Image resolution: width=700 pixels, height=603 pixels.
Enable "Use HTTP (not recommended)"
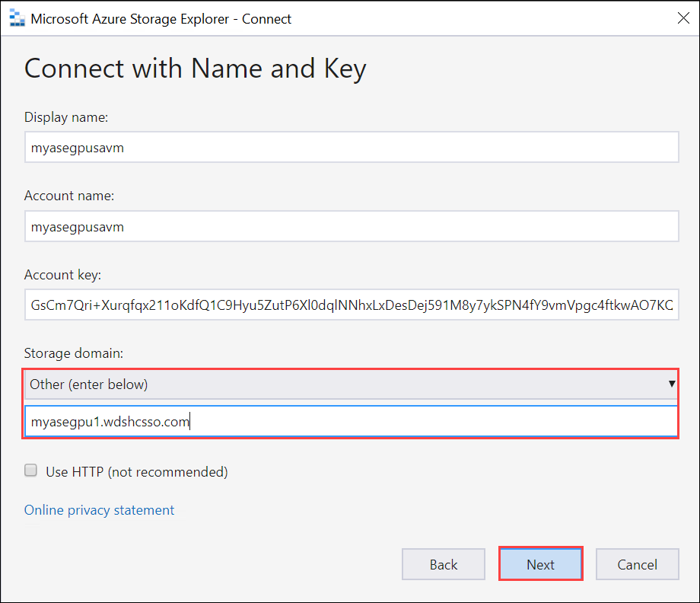point(30,471)
